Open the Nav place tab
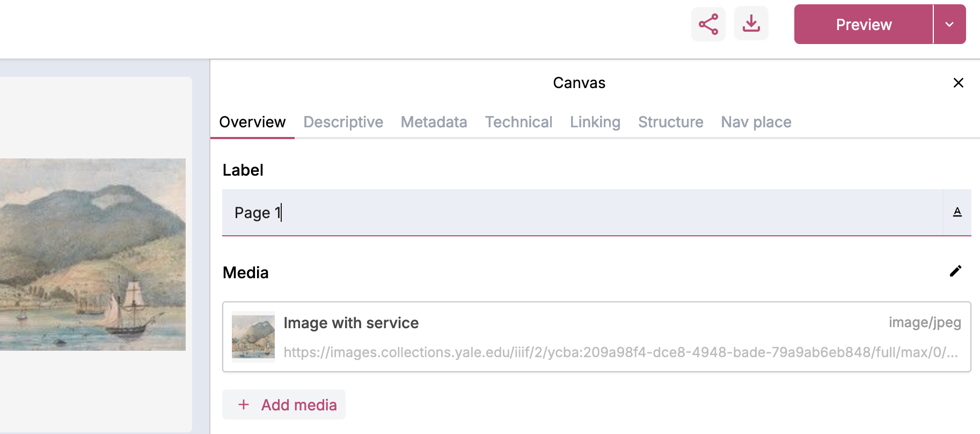The width and height of the screenshot is (980, 434). (x=756, y=122)
